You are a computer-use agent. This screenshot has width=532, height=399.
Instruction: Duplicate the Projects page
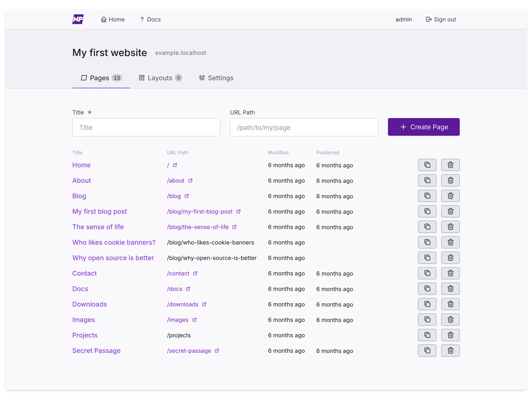pos(427,335)
